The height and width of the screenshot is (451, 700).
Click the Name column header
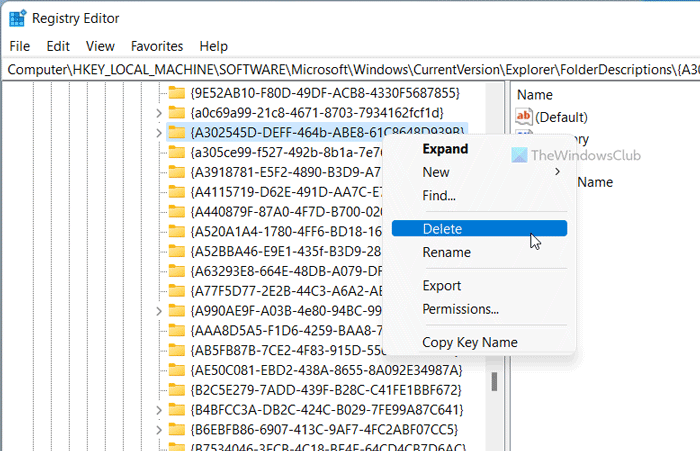click(x=535, y=94)
